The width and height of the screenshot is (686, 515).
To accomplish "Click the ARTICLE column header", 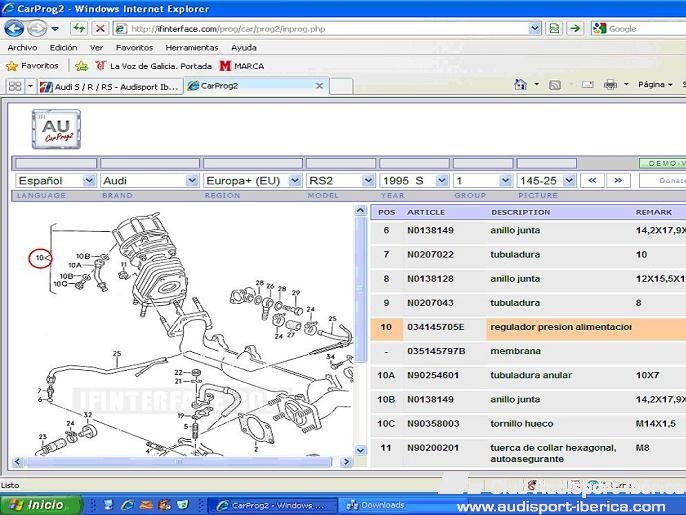I will pyautogui.click(x=426, y=212).
